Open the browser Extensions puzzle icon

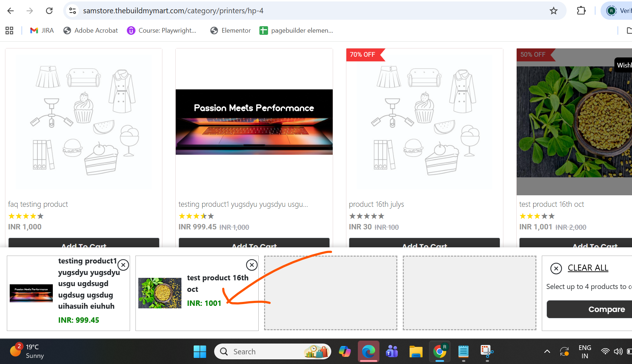coord(581,11)
